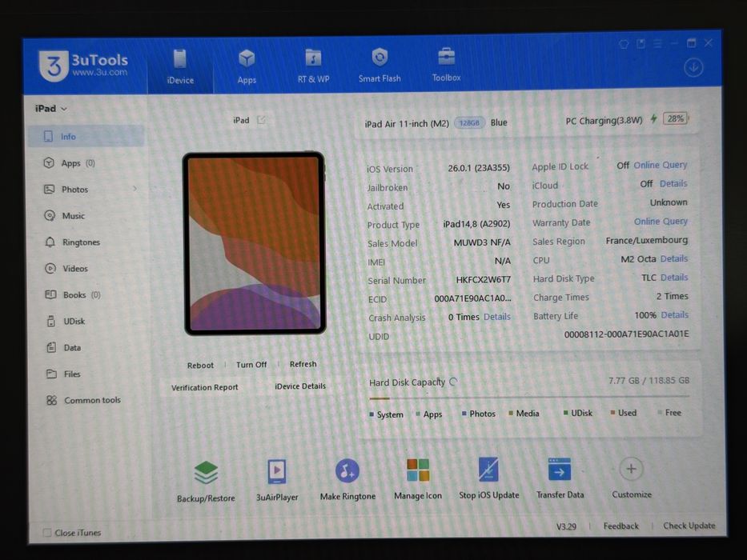The height and width of the screenshot is (560, 747).
Task: Open the Toolbox tab
Action: tap(446, 65)
